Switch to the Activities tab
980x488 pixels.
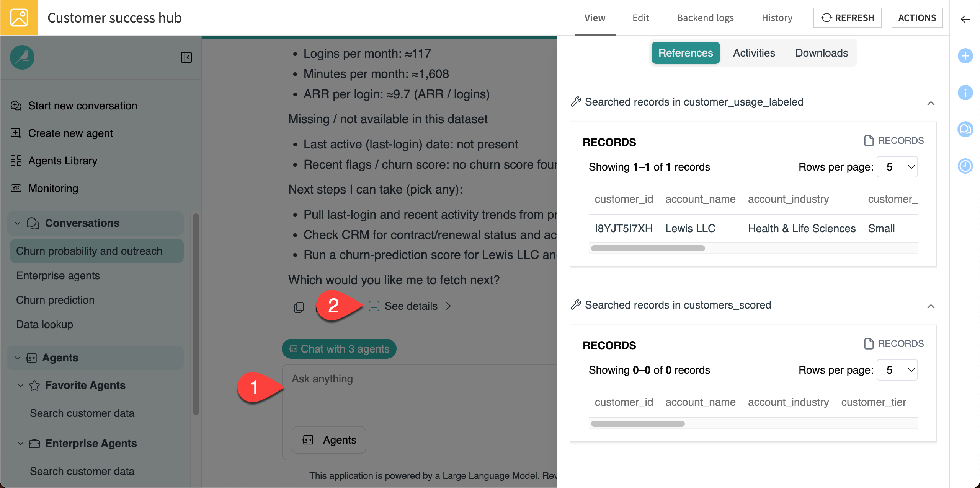754,53
